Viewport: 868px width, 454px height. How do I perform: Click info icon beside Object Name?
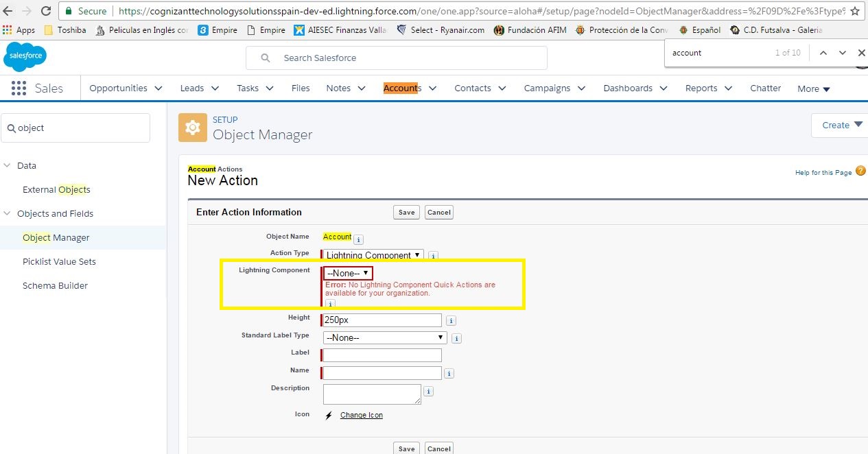coord(359,240)
